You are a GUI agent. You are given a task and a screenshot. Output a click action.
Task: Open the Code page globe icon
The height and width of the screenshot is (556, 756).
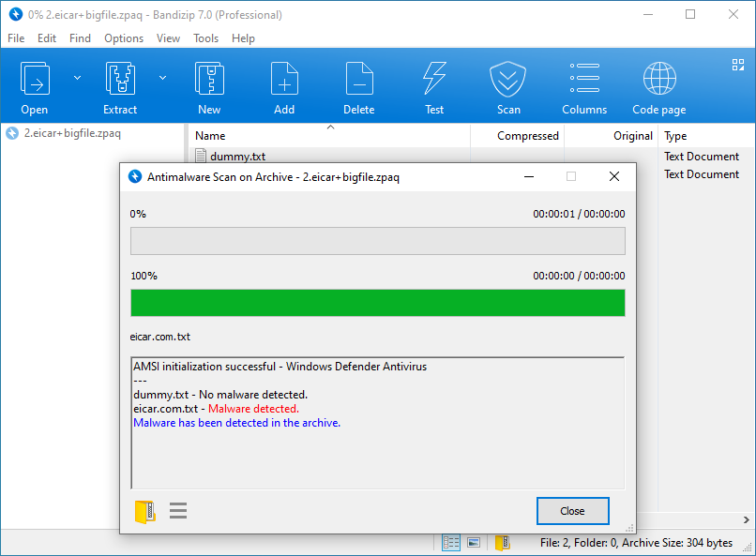point(658,79)
